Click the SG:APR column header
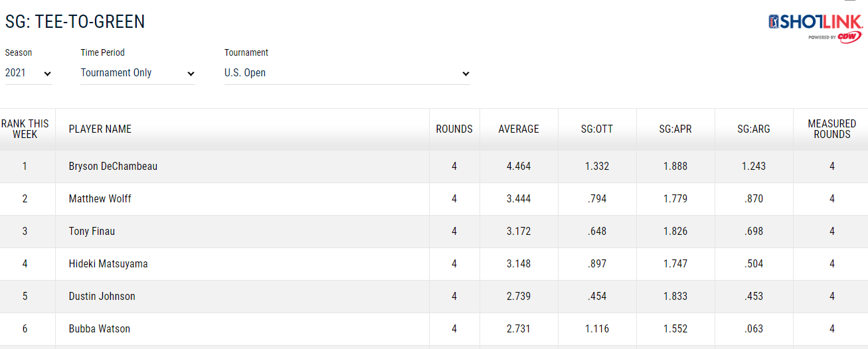The image size is (868, 349). click(675, 129)
